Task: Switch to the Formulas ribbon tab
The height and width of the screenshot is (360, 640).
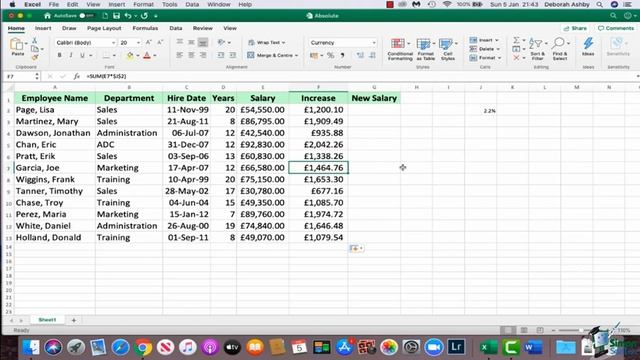Action: click(x=145, y=28)
